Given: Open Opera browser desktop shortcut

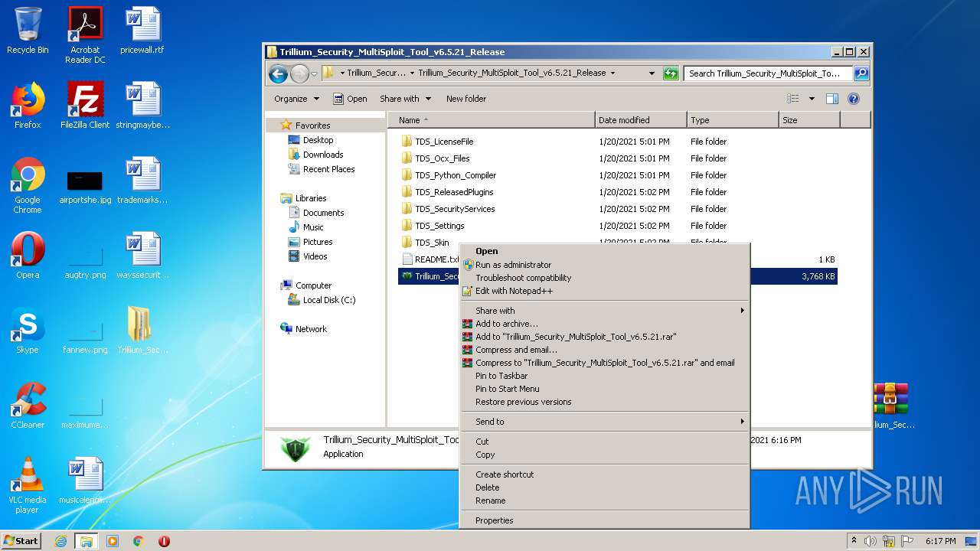Looking at the screenshot, I should tap(28, 256).
